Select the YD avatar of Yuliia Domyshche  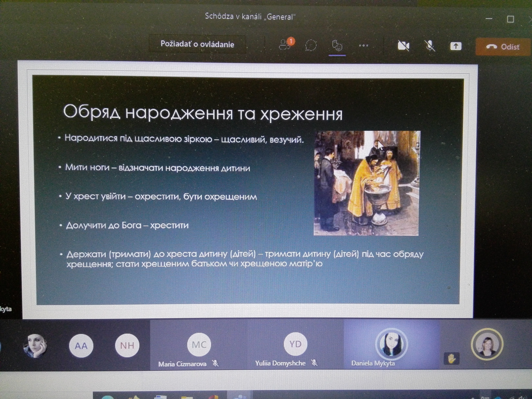point(295,344)
